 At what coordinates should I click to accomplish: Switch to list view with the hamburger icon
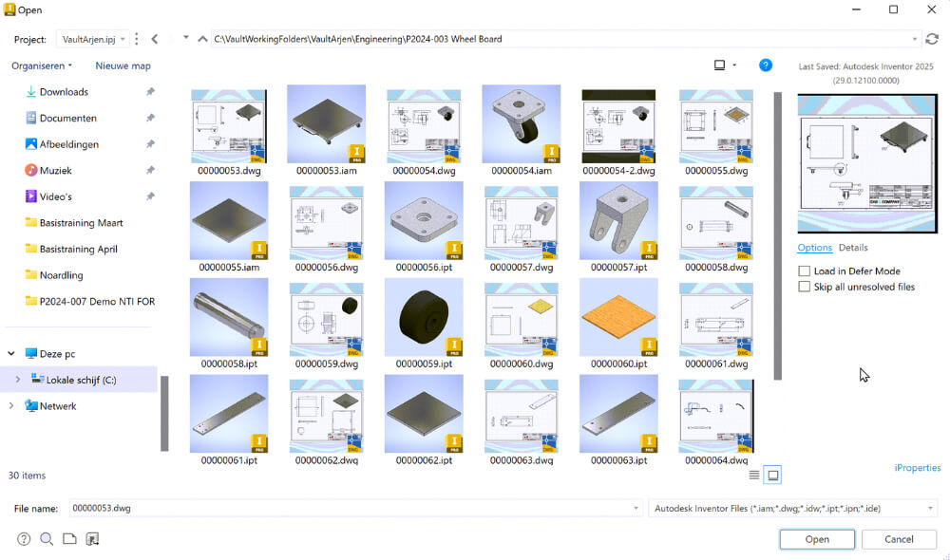click(755, 475)
